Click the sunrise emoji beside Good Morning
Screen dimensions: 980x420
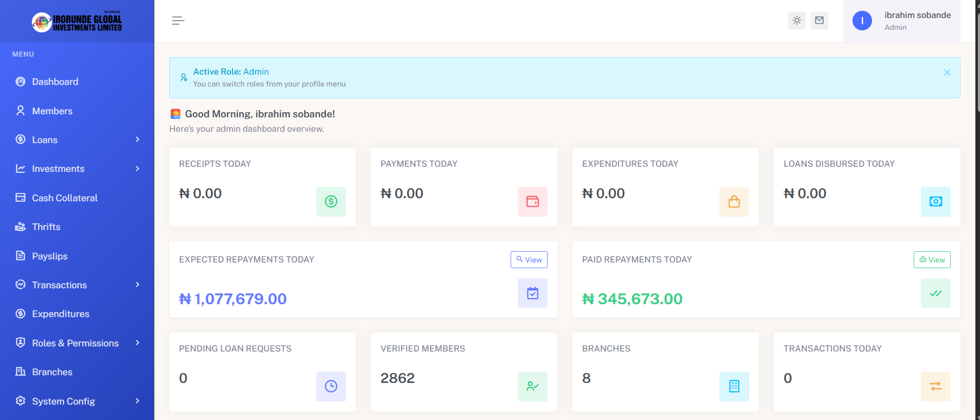click(x=175, y=114)
